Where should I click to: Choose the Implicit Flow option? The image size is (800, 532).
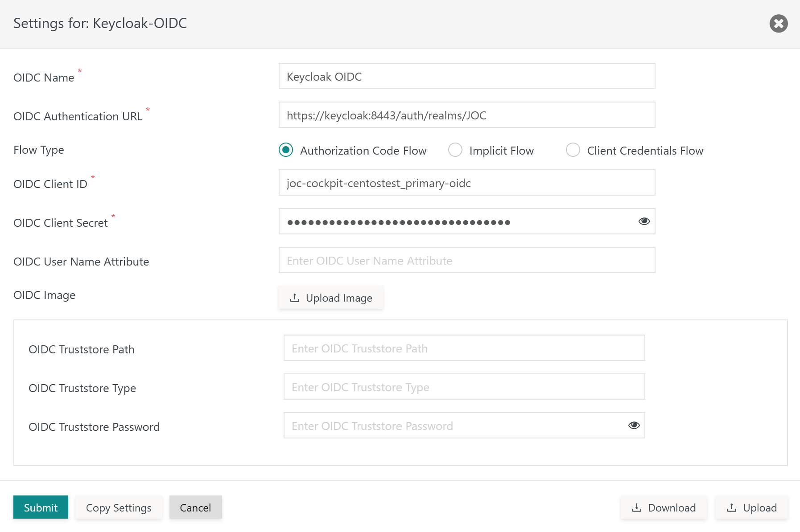click(x=455, y=150)
